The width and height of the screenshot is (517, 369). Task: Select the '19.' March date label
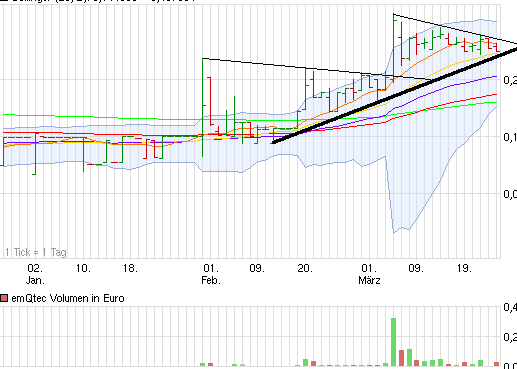pos(464,268)
